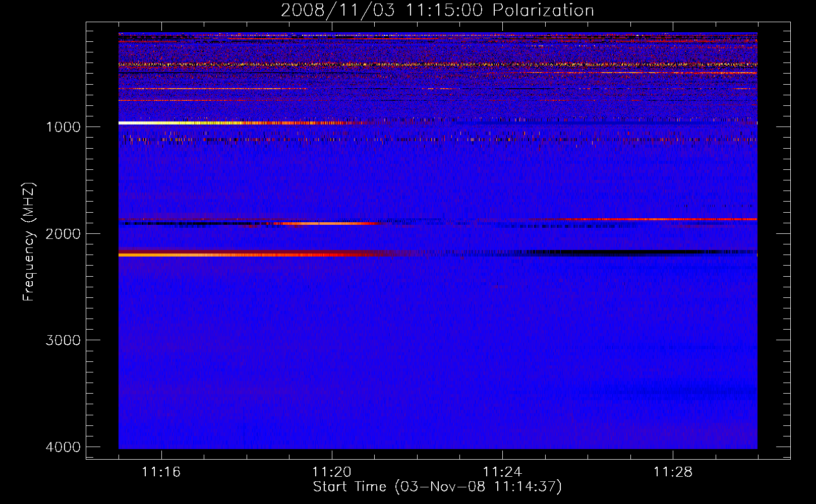The height and width of the screenshot is (504, 816).
Task: Click the 4000 frequency tick label
Action: click(x=64, y=447)
